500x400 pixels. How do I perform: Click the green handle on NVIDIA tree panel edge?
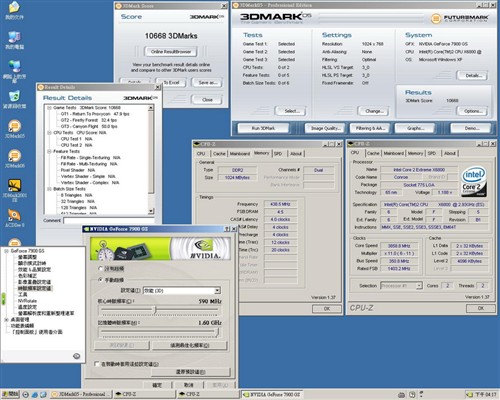click(3, 299)
